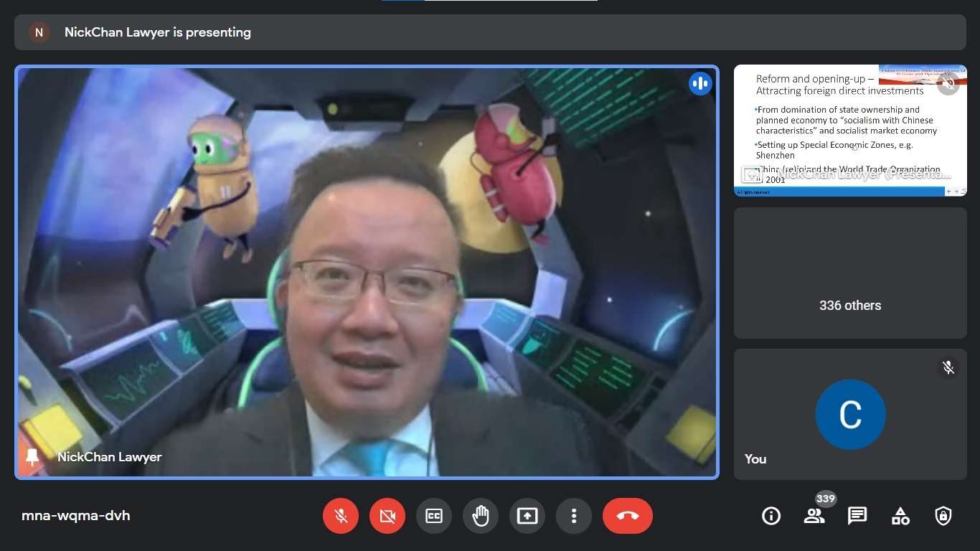
Task: Show the people list with 339 participants
Action: 814,516
